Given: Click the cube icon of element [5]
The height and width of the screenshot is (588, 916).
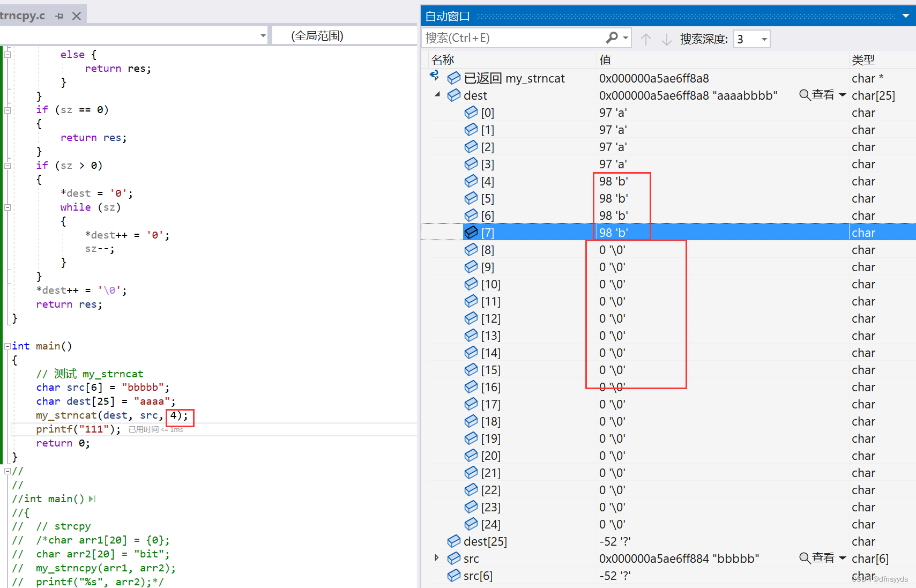Looking at the screenshot, I should point(471,198).
